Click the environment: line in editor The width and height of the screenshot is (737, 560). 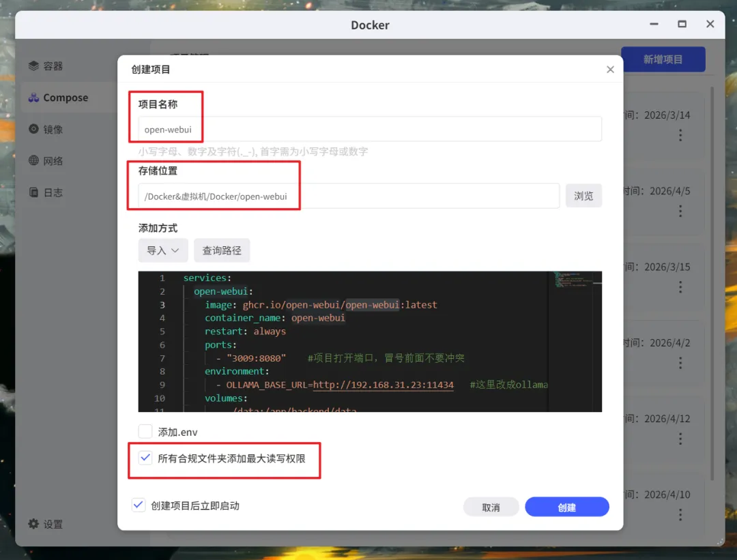point(237,371)
